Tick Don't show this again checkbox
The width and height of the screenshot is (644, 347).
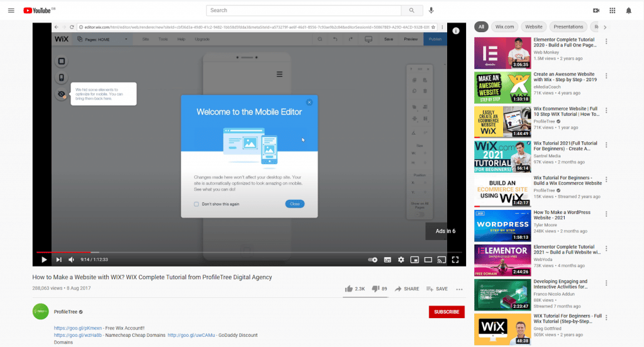coord(196,204)
